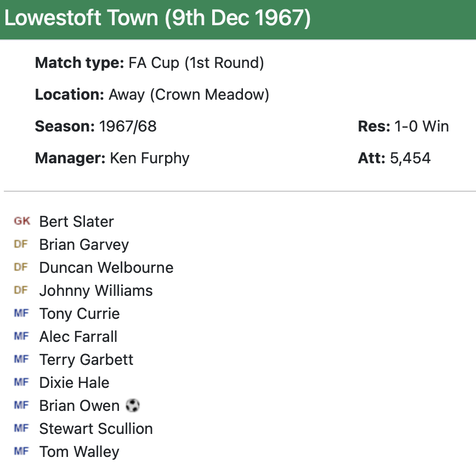Open Stewart Scullion's player page
Image resolution: width=476 pixels, height=469 pixels.
(x=96, y=429)
